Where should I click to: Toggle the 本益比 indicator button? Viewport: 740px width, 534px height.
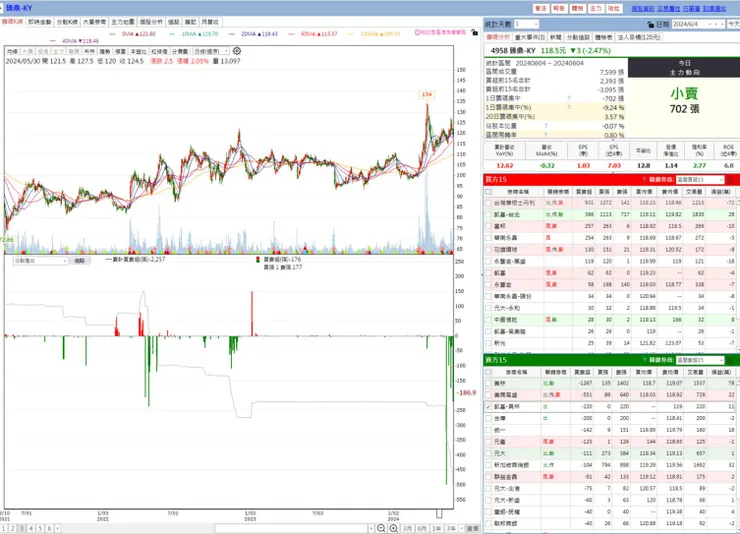pos(138,51)
